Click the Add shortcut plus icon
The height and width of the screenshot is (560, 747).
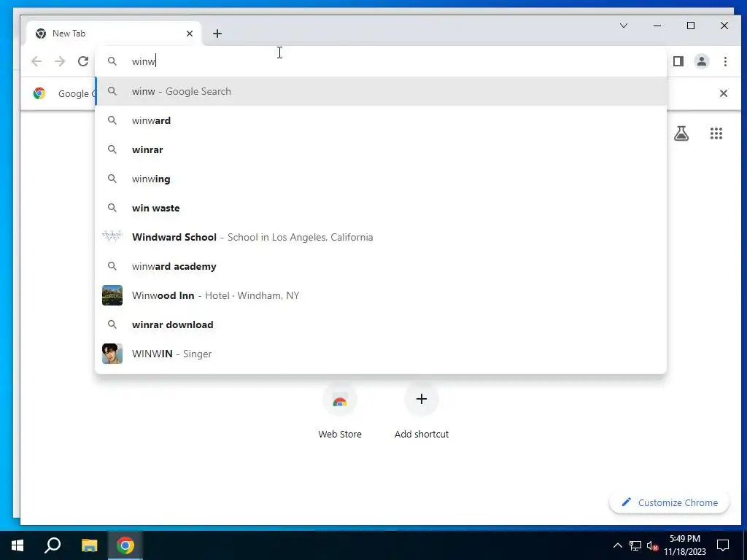pyautogui.click(x=422, y=399)
